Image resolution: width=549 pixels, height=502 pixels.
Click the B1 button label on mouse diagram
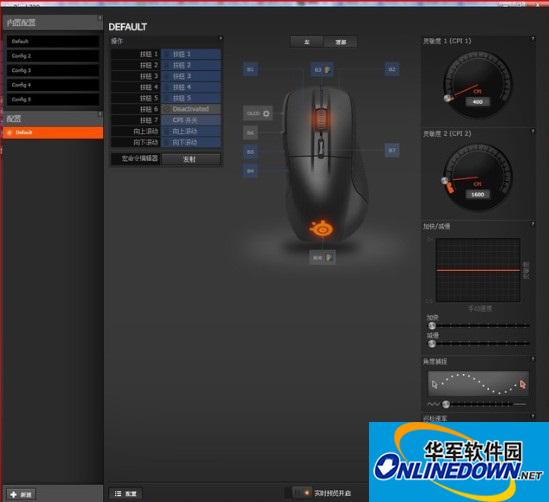click(250, 69)
